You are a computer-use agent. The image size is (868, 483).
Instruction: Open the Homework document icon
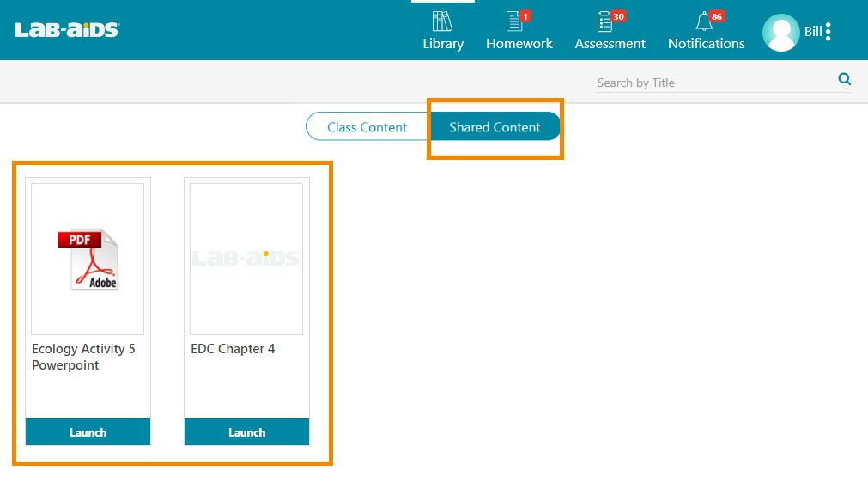[515, 21]
